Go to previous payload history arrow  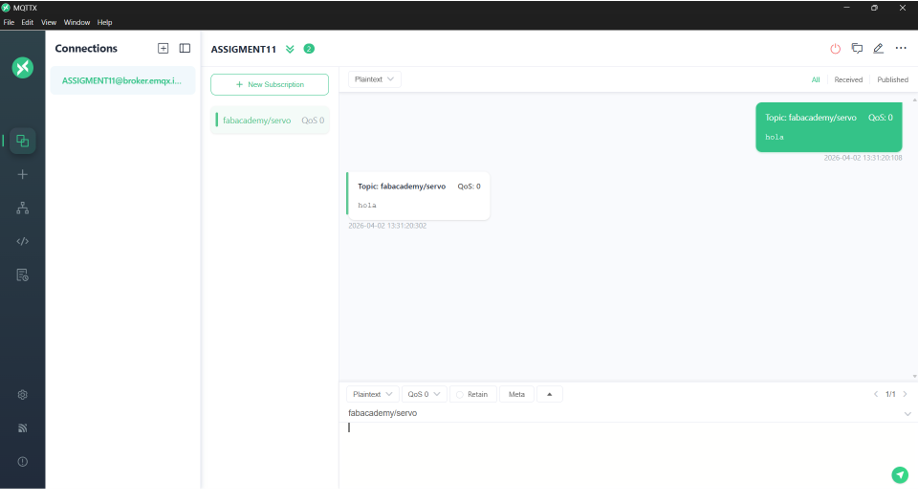(876, 394)
